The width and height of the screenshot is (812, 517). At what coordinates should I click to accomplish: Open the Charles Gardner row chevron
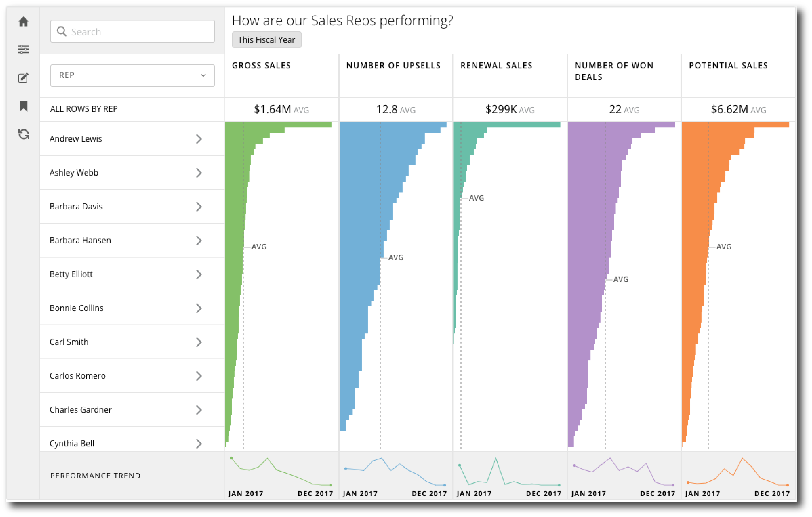point(199,410)
